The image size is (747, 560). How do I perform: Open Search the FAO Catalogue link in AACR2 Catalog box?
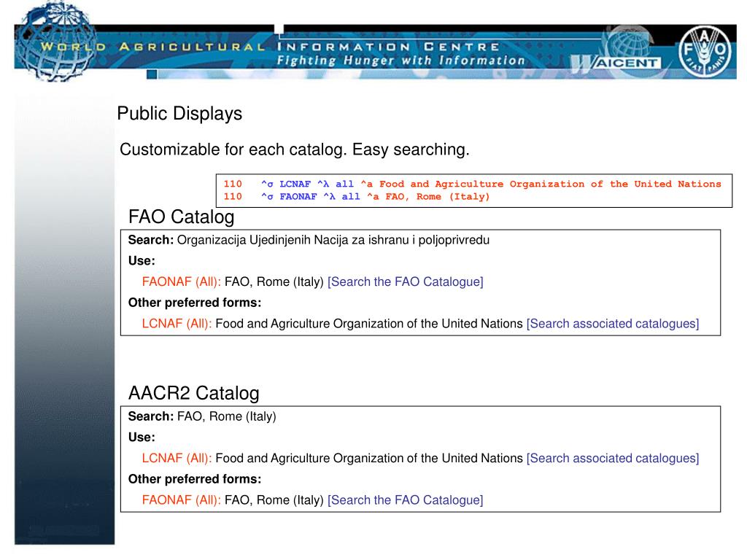click(406, 500)
